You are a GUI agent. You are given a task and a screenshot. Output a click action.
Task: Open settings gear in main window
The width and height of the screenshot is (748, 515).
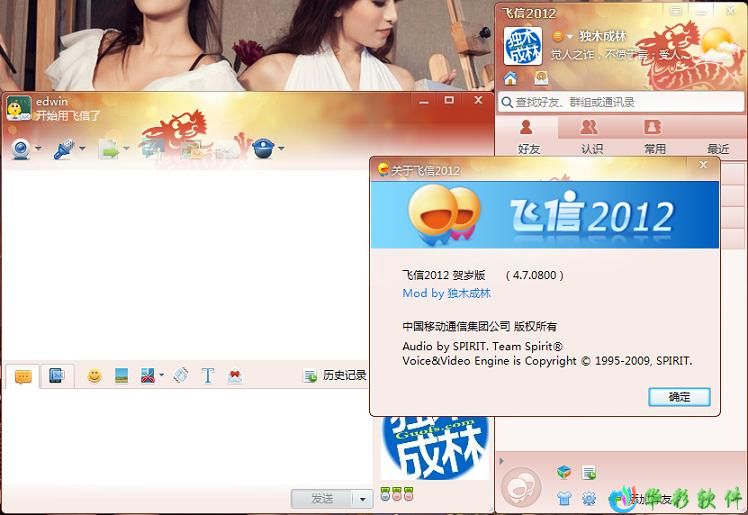coord(589,498)
